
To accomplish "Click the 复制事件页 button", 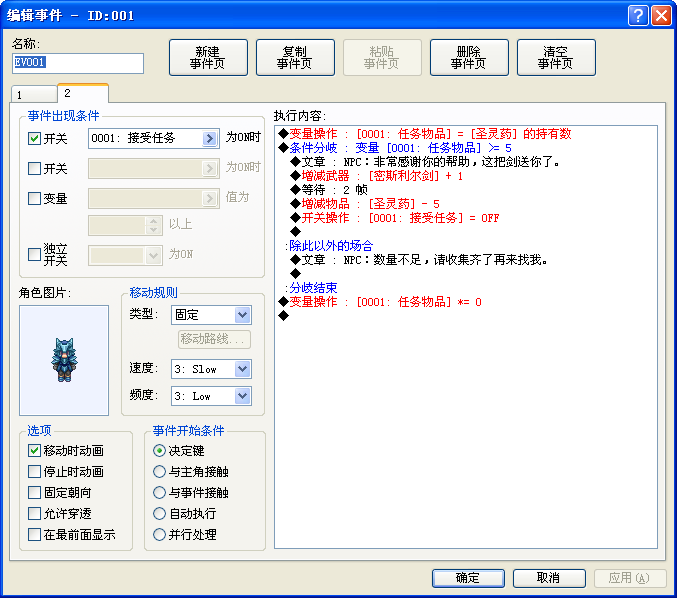I will tap(295, 57).
